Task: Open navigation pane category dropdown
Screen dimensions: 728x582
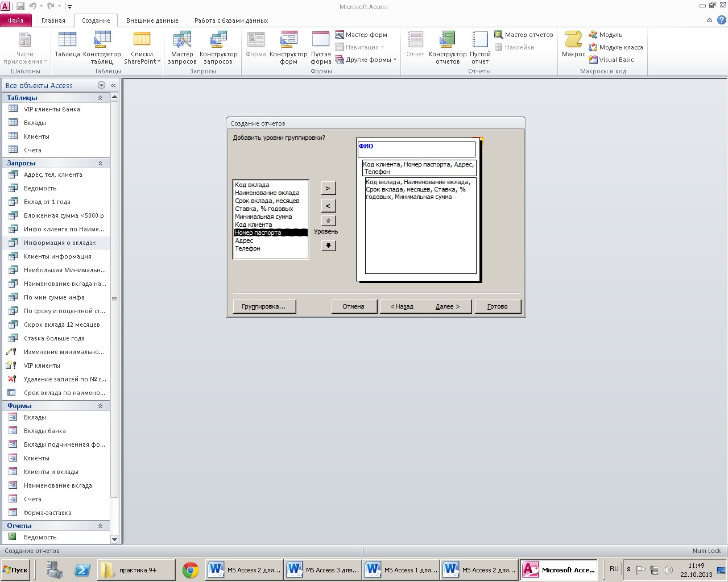Action: pyautogui.click(x=101, y=85)
